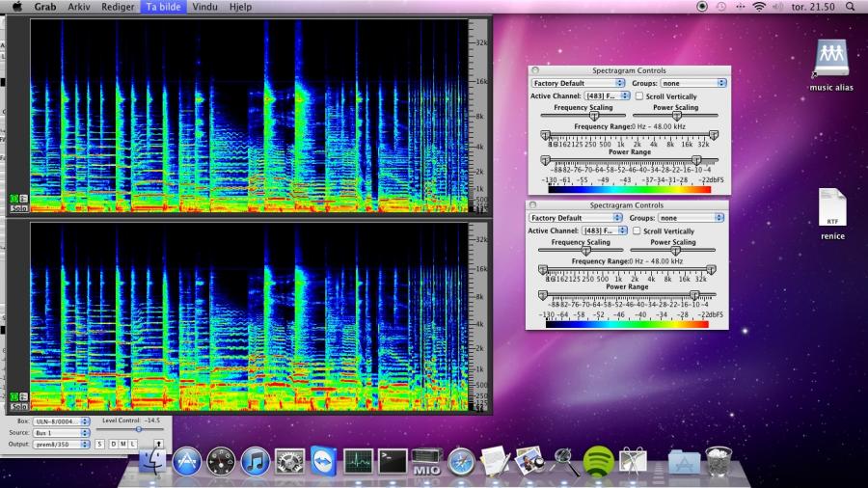The width and height of the screenshot is (868, 488).
Task: Open Factory Default preset dropdown in upper panel
Action: click(x=578, y=84)
